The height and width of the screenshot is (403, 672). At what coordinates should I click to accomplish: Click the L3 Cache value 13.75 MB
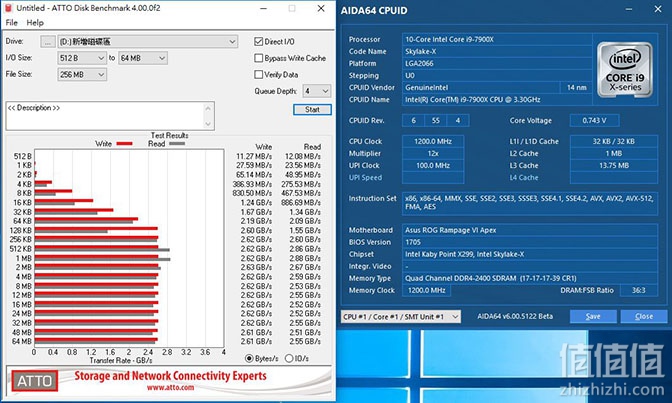[614, 165]
